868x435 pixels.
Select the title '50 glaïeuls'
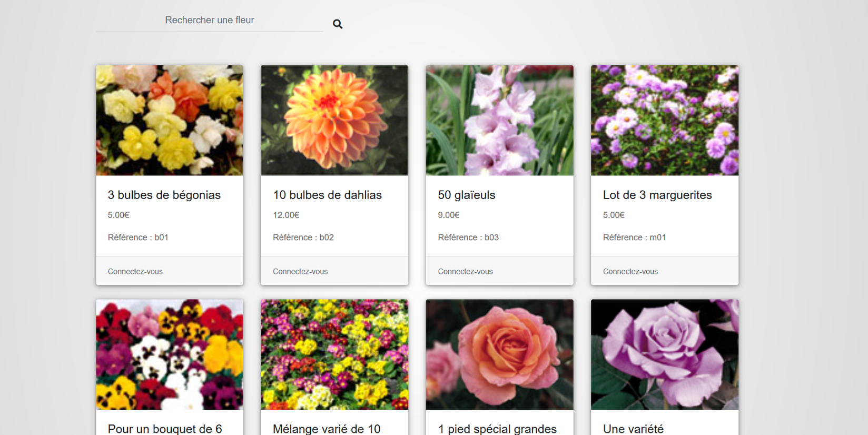pos(467,195)
